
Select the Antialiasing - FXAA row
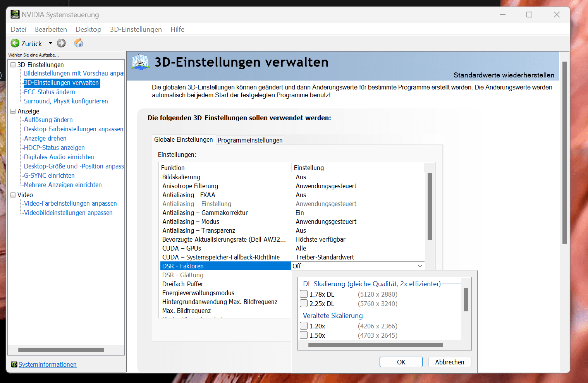[292, 195]
